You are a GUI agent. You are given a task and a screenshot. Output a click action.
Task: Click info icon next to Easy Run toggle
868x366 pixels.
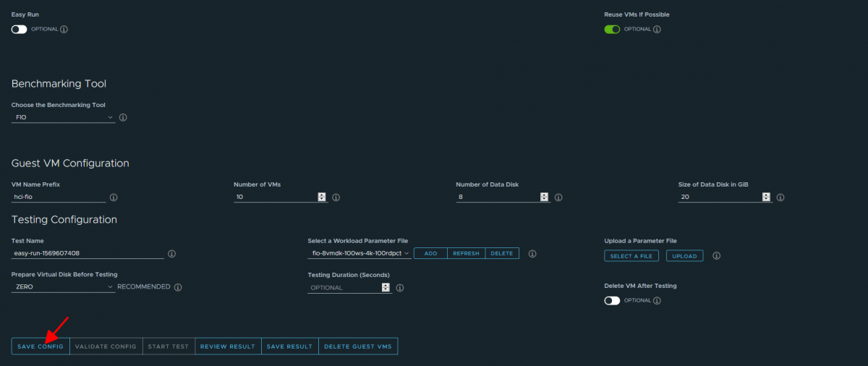(x=64, y=30)
